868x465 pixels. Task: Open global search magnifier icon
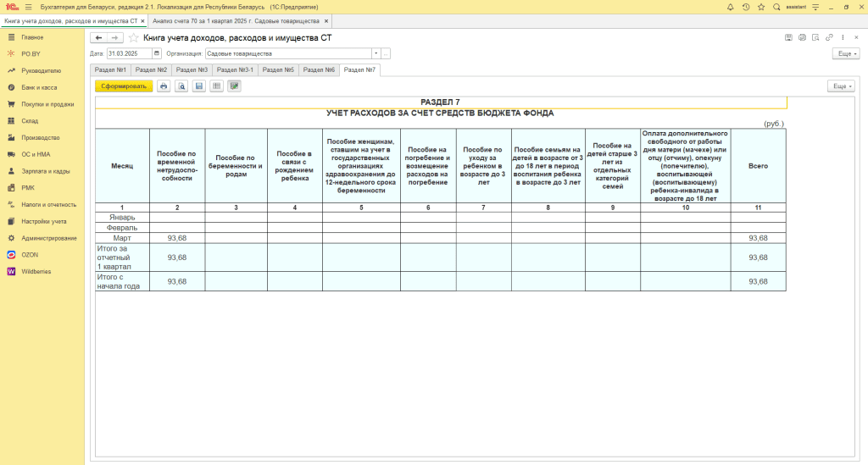[776, 7]
